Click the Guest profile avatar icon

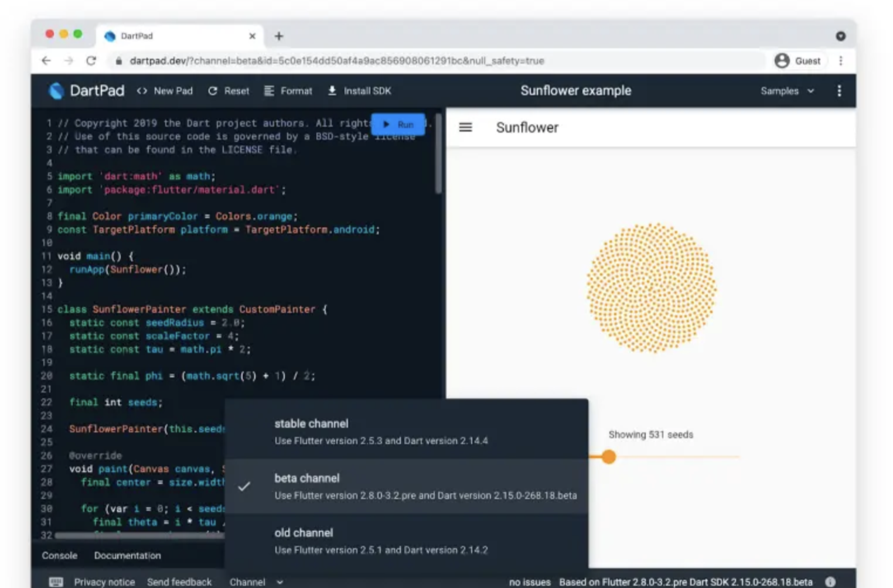point(782,61)
